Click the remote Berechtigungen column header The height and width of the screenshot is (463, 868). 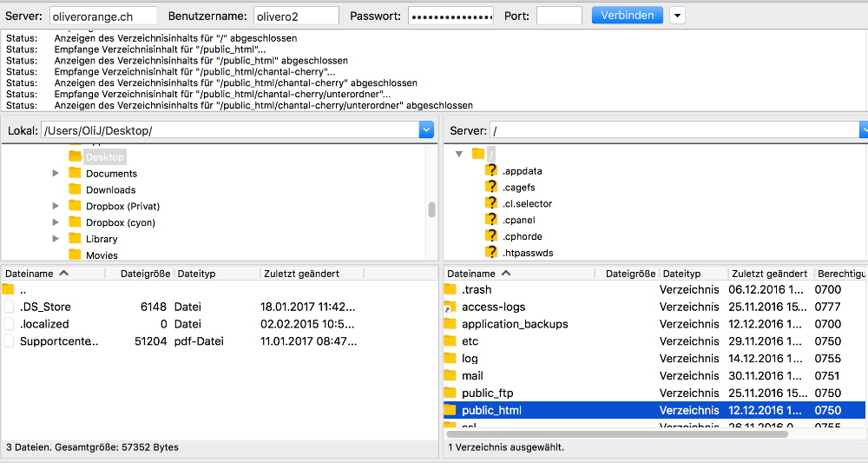(x=840, y=274)
